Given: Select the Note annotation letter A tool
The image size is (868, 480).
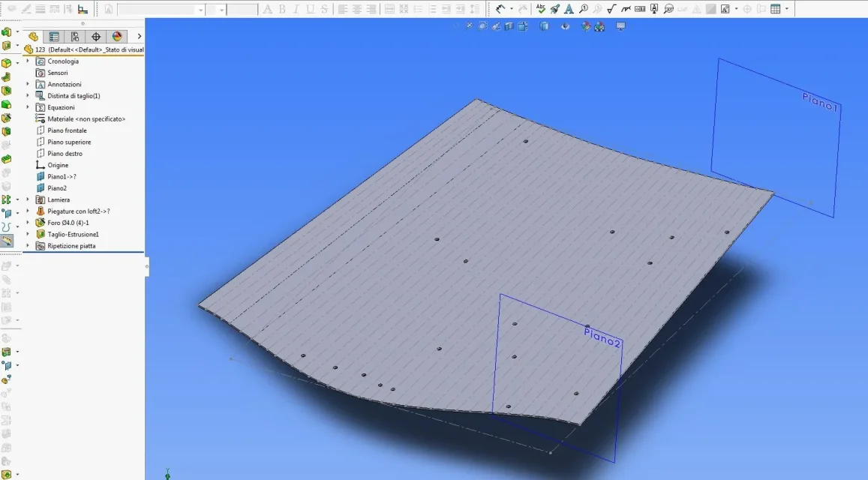Looking at the screenshot, I should pos(569,9).
